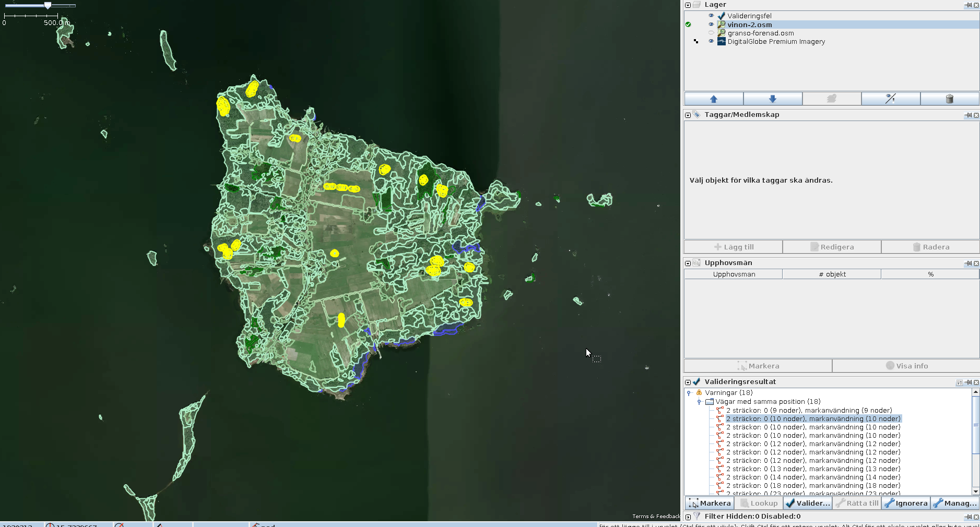Collapse the Lager panel
Image resolution: width=980 pixels, height=527 pixels.
(688, 5)
